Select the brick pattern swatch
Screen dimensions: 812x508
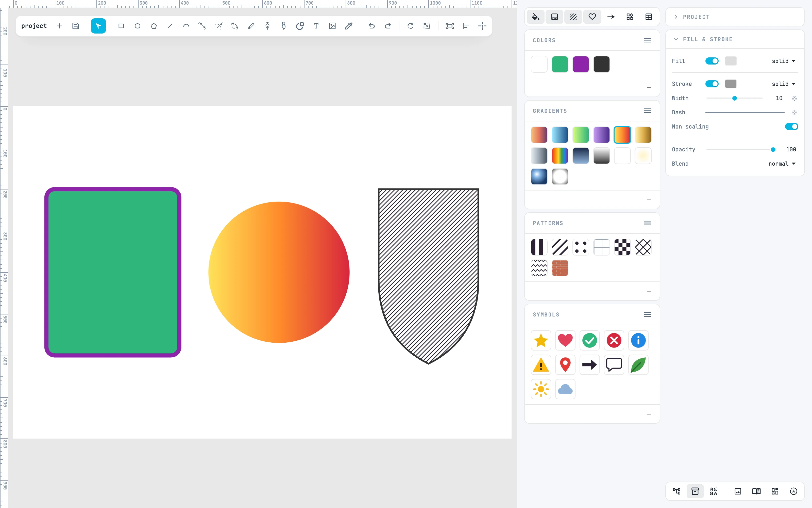560,268
